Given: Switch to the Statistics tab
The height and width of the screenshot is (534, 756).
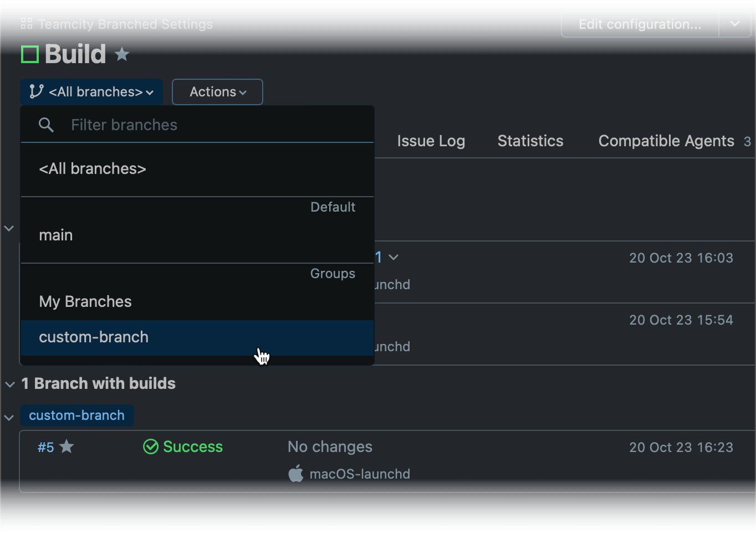Looking at the screenshot, I should pos(530,141).
